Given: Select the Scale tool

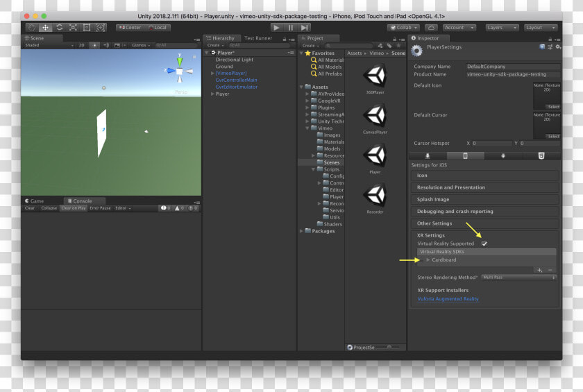Looking at the screenshot, I should coord(73,28).
